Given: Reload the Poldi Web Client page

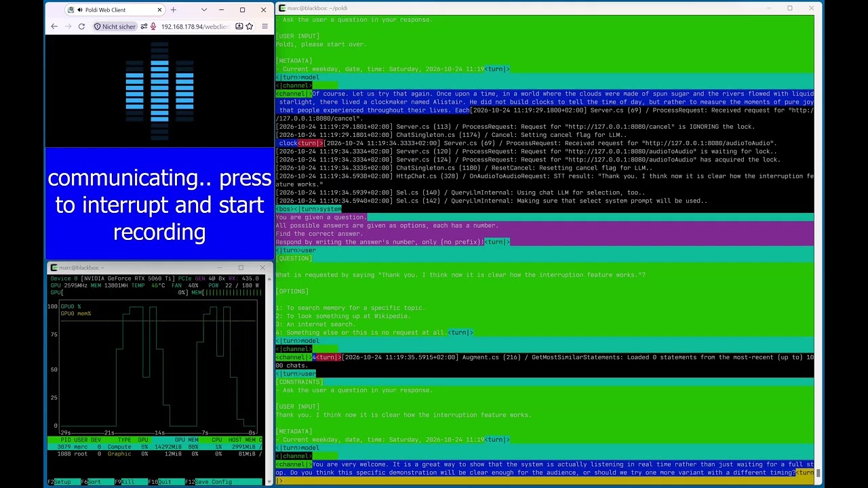Looking at the screenshot, I should (x=81, y=26).
